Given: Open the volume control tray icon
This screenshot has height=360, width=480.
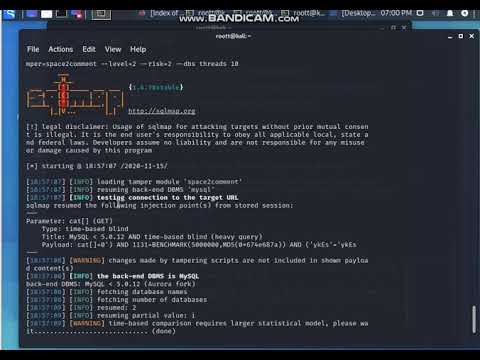Looking at the screenshot, I should [435, 13].
